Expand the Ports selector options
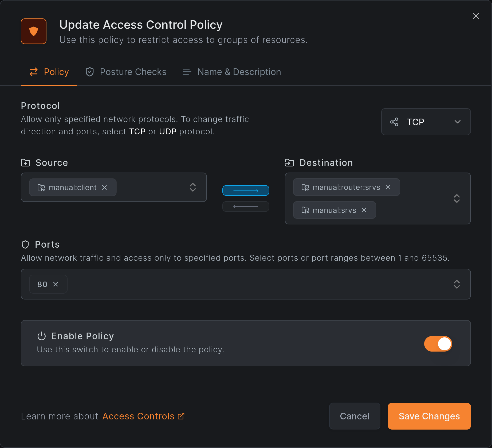Viewport: 492px width, 448px height. [457, 284]
